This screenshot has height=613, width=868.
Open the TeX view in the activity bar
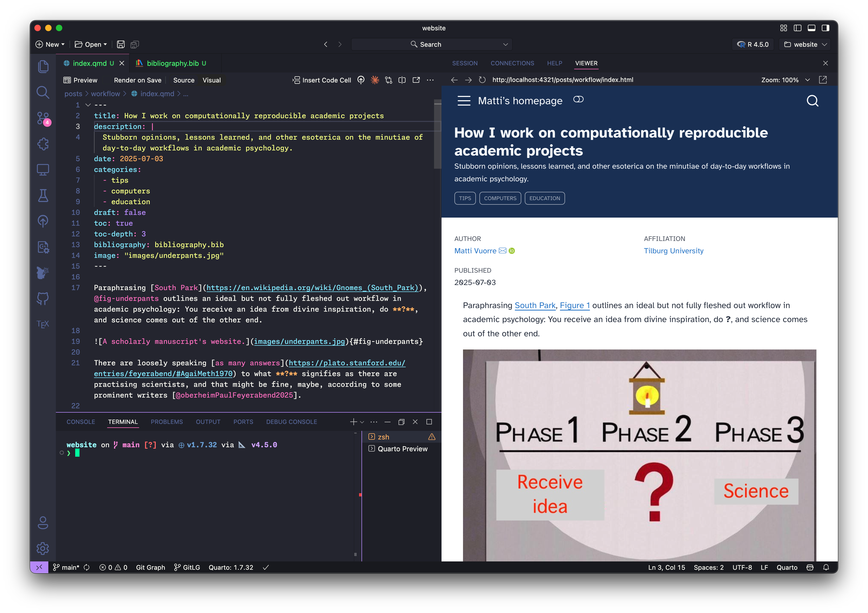coord(43,324)
